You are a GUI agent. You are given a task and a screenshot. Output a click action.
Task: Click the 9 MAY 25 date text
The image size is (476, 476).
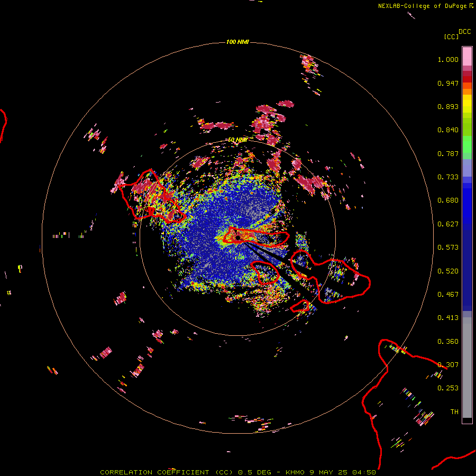[329, 472]
